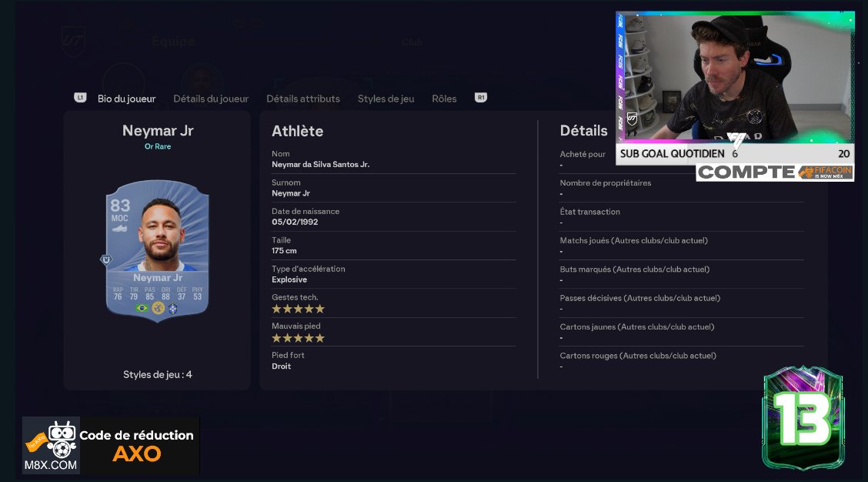Click the club crest on the card

[173, 308]
